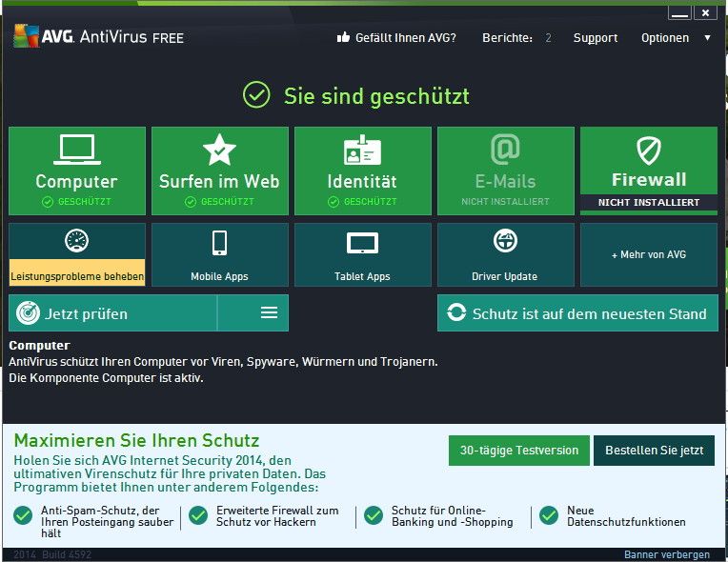Open the Surfen im Web star tile

[x=219, y=171]
